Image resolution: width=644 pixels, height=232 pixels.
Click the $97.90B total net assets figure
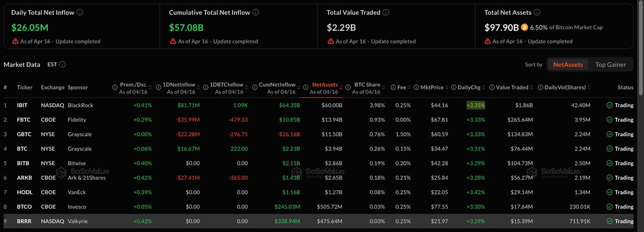(502, 28)
